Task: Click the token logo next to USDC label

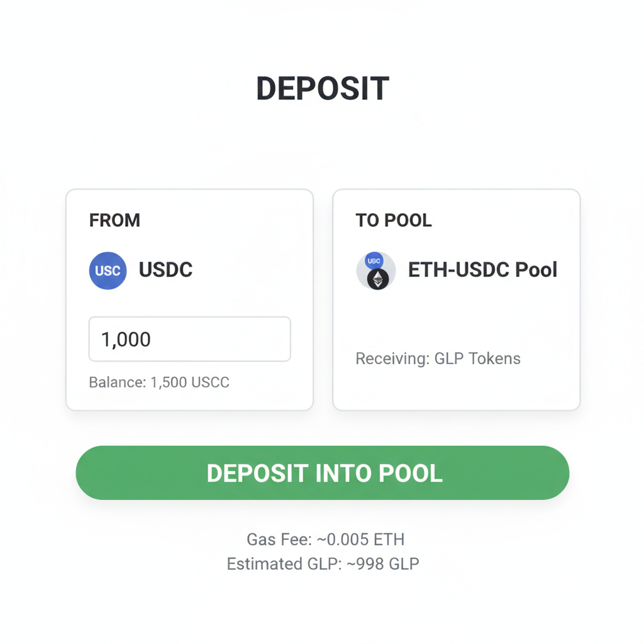Action: pyautogui.click(x=108, y=270)
